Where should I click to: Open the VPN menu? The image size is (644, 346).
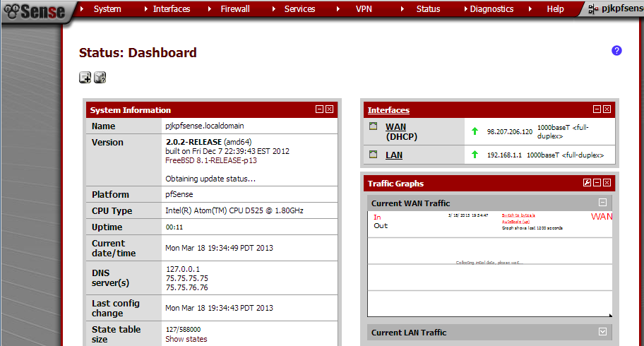tap(364, 9)
